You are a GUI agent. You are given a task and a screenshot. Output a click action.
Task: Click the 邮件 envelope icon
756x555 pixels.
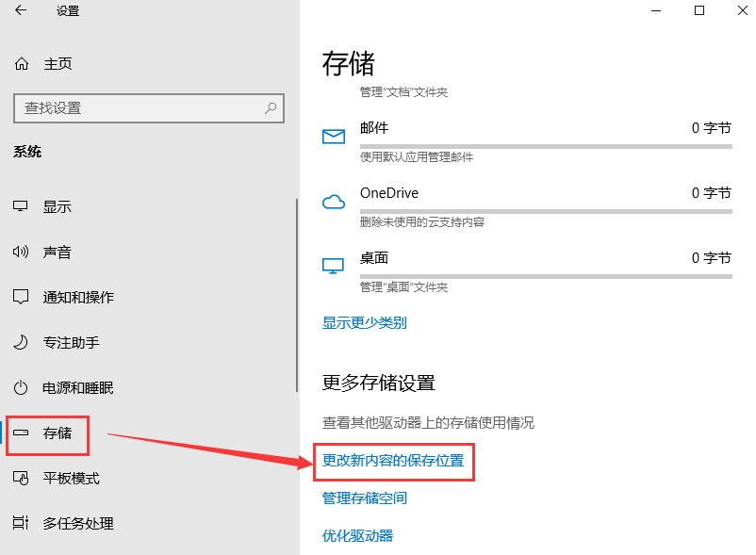click(334, 137)
